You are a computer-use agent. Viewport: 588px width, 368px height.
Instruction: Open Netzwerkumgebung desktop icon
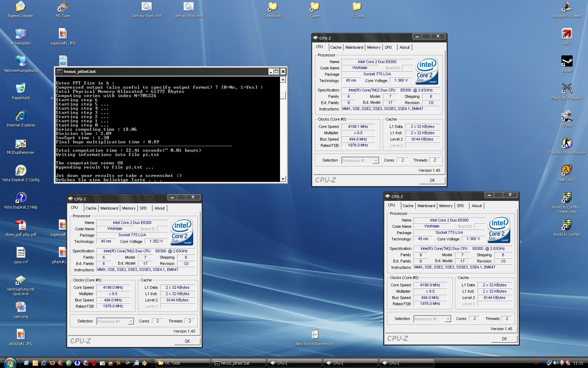[21, 64]
